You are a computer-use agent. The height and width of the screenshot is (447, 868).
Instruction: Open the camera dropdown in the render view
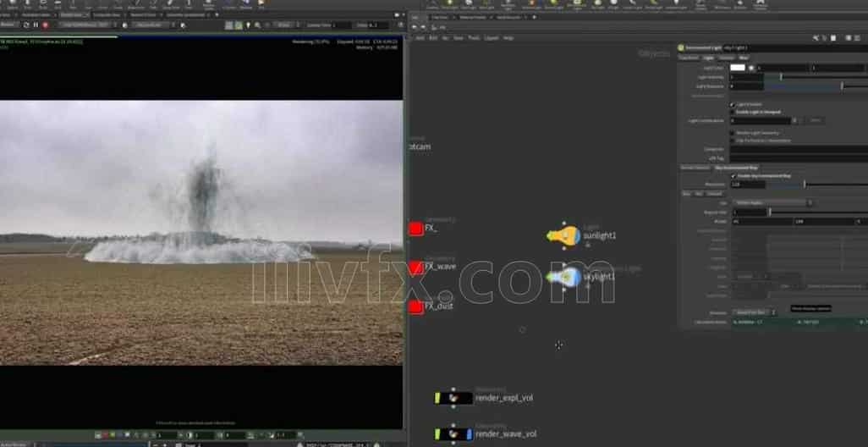pos(152,25)
